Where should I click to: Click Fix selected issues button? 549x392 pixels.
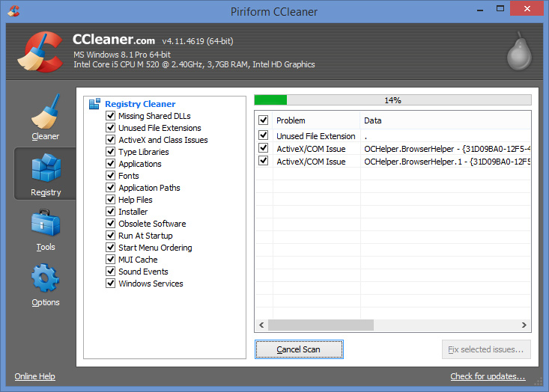point(486,349)
